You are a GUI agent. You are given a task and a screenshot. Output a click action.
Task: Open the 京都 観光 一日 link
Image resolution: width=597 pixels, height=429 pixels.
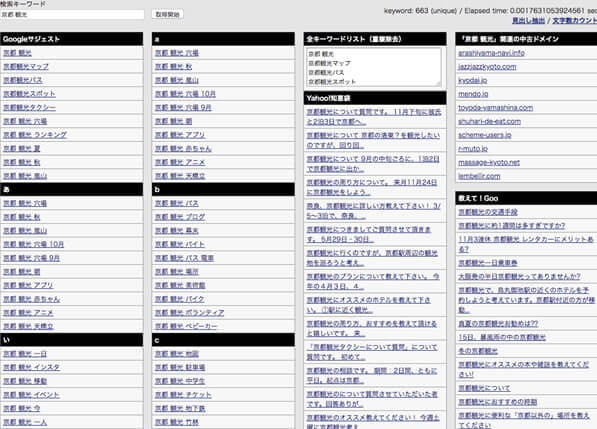pos(25,354)
